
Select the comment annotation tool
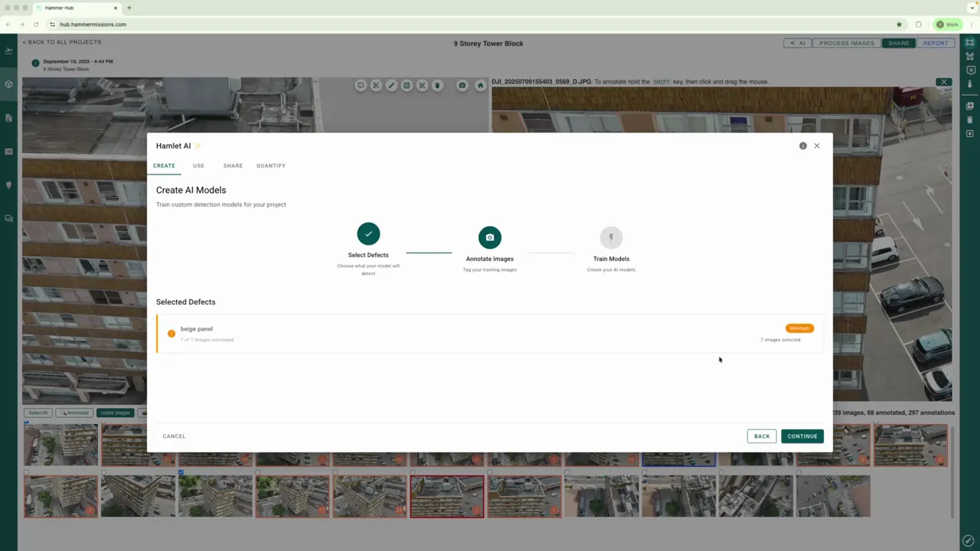tap(361, 85)
